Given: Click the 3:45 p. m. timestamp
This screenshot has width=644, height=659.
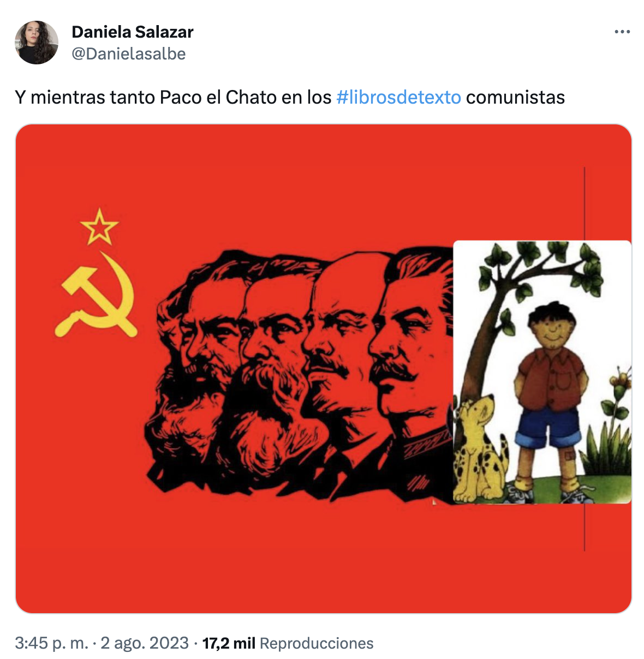Looking at the screenshot, I should [x=51, y=643].
